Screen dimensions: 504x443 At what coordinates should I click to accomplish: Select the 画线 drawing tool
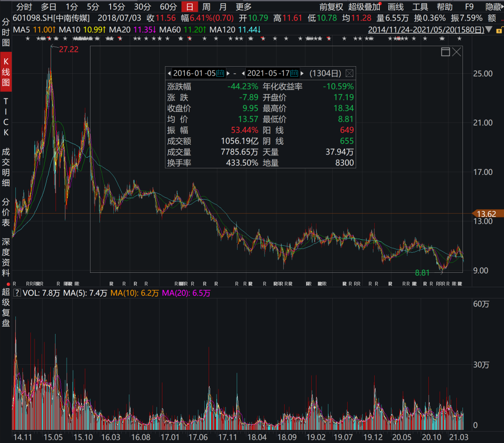[x=396, y=7]
